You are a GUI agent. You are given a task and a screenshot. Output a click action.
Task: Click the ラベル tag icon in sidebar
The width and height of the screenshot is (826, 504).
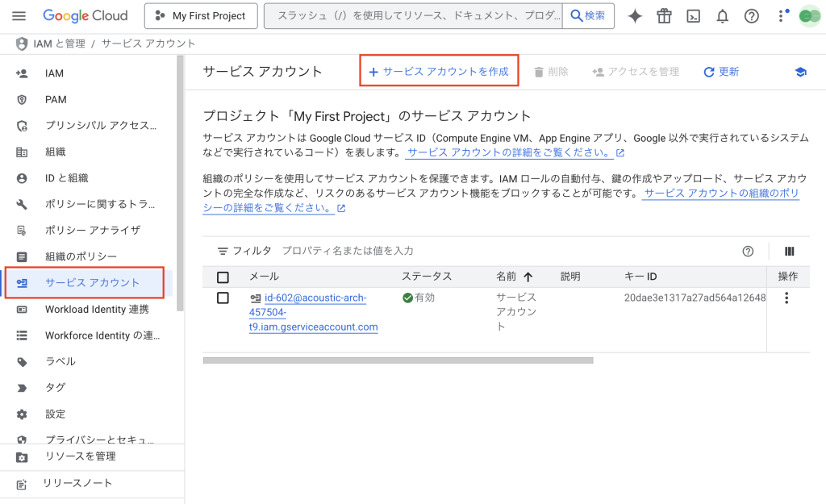pos(22,362)
